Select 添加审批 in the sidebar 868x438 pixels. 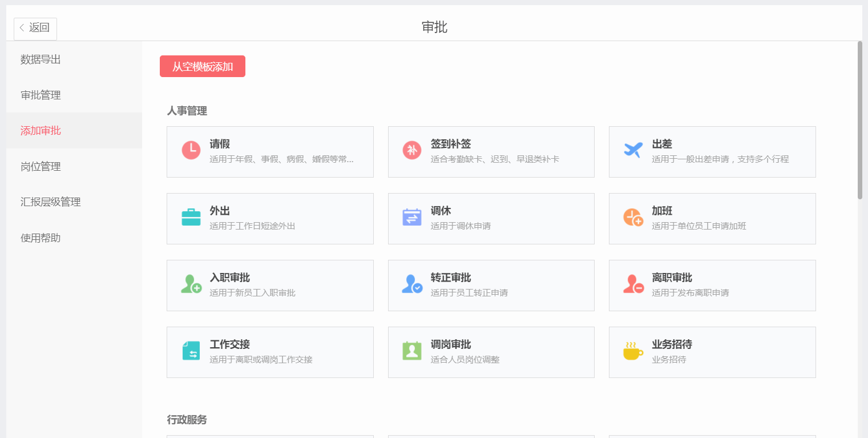point(74,131)
